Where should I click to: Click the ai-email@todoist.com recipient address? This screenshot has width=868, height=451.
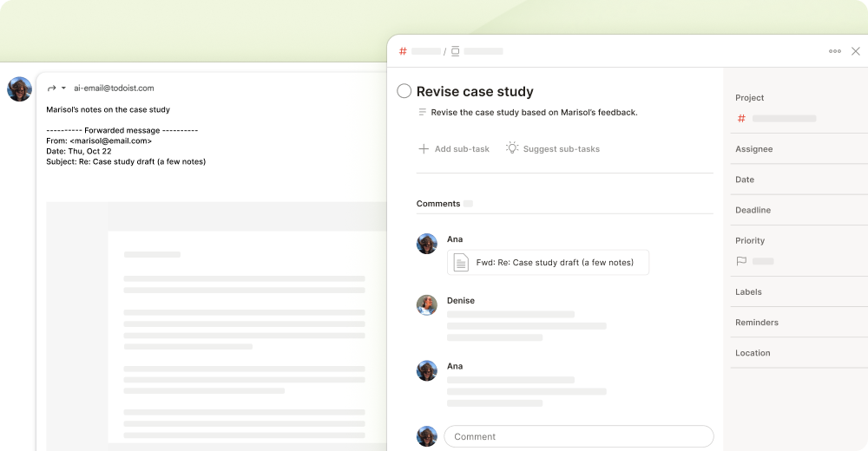click(x=114, y=88)
